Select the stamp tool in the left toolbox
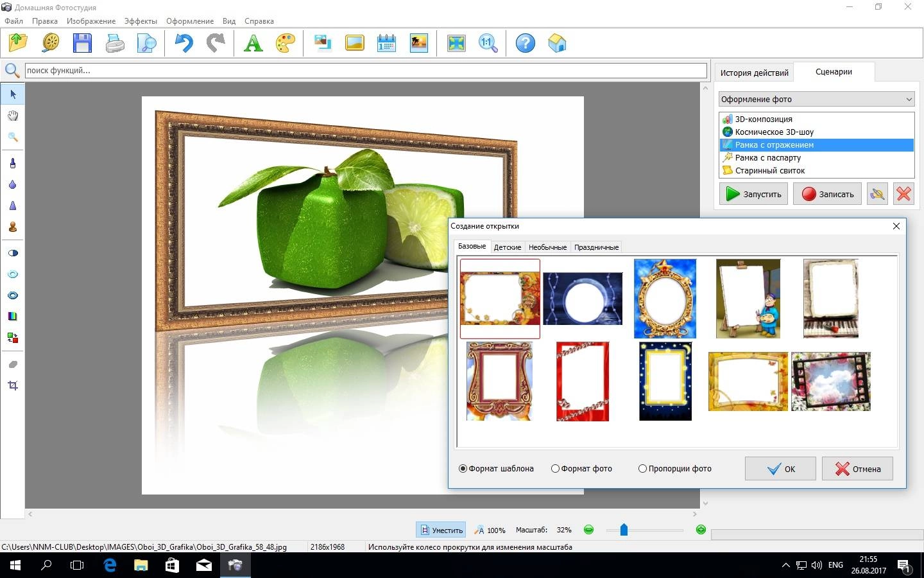Viewport: 924px width, 578px height. (x=13, y=227)
